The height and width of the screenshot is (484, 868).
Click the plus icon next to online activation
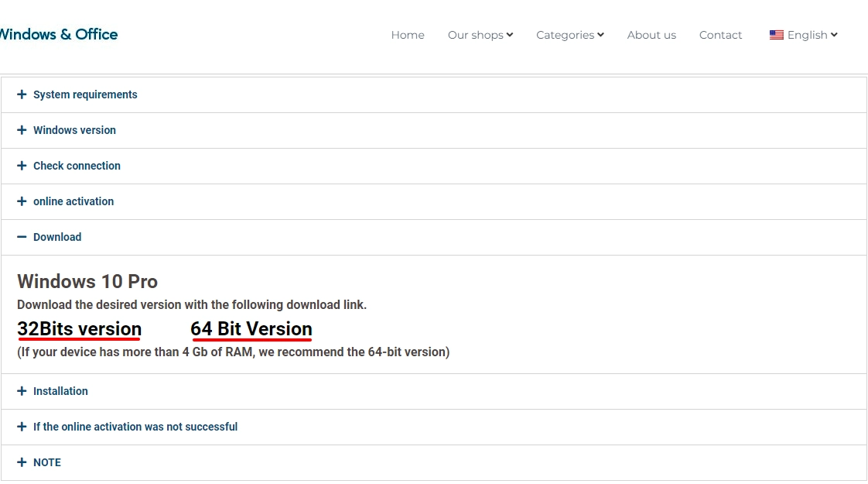22,201
